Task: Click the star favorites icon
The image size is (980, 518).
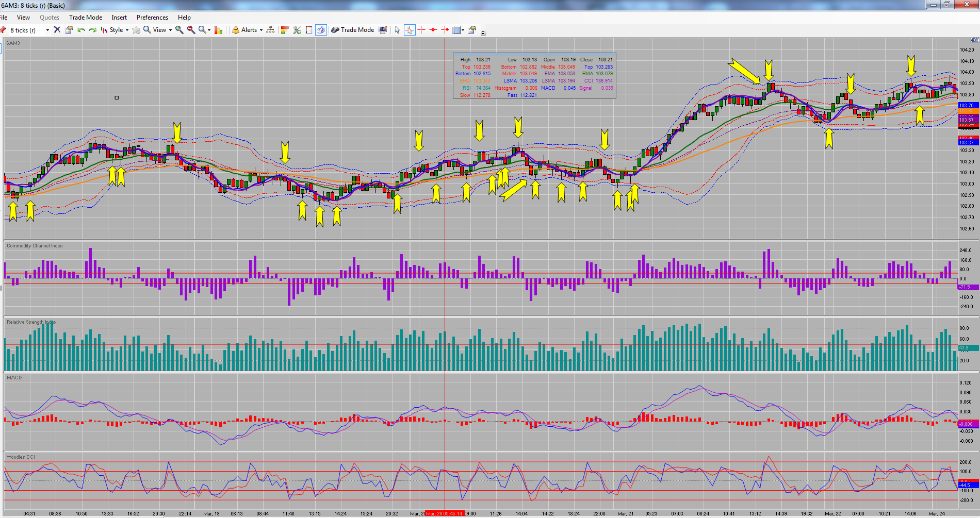Action: click(x=136, y=30)
